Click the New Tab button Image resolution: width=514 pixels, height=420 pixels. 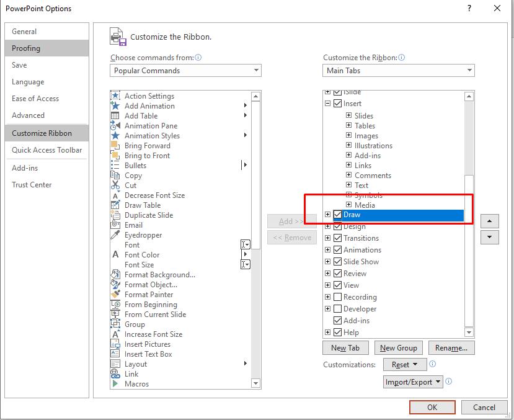point(345,348)
